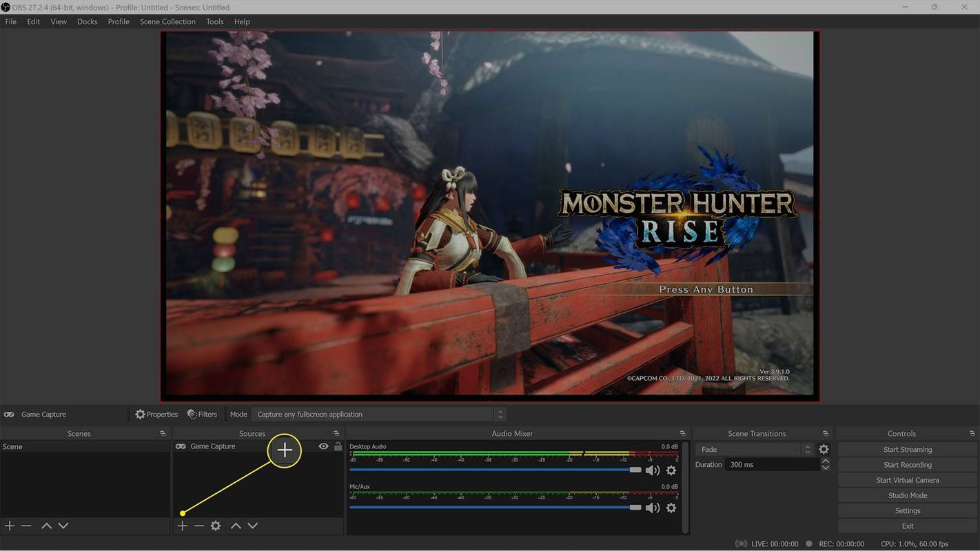This screenshot has width=980, height=551.
Task: Undock the Controls panel
Action: click(x=972, y=433)
